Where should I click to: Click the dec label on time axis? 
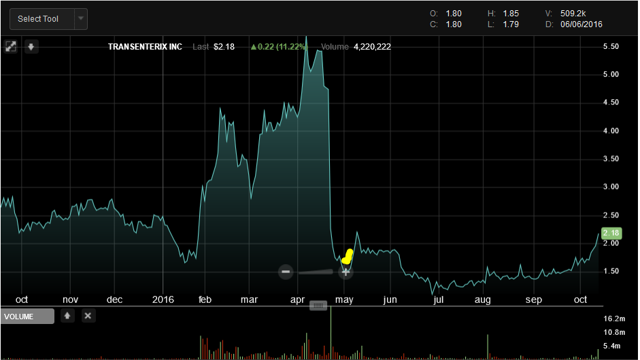(x=114, y=300)
